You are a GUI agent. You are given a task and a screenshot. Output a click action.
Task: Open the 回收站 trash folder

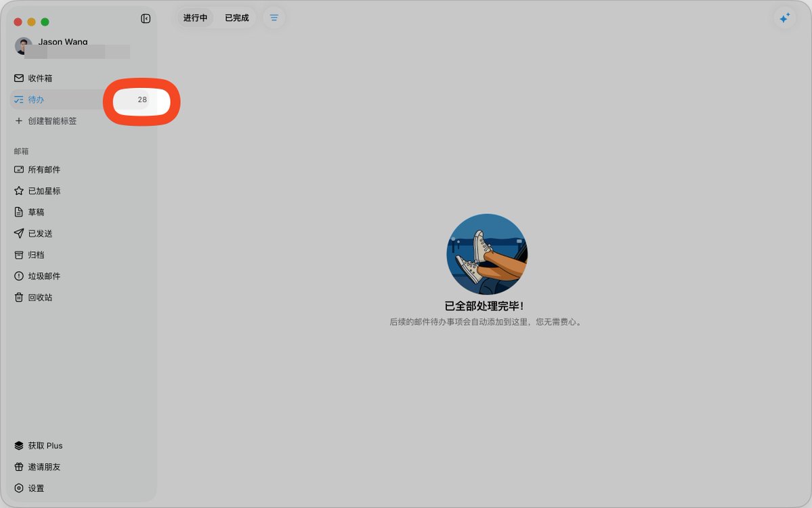(38, 297)
